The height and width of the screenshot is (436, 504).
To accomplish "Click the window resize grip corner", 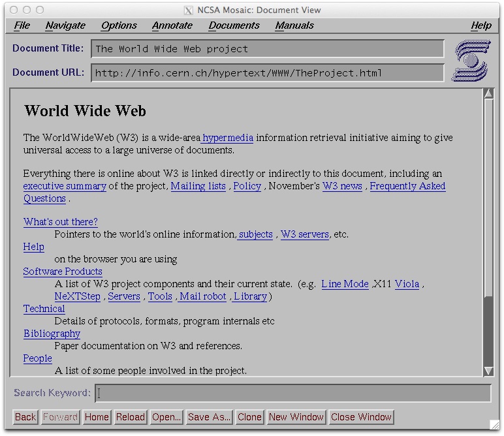I will [494, 424].
